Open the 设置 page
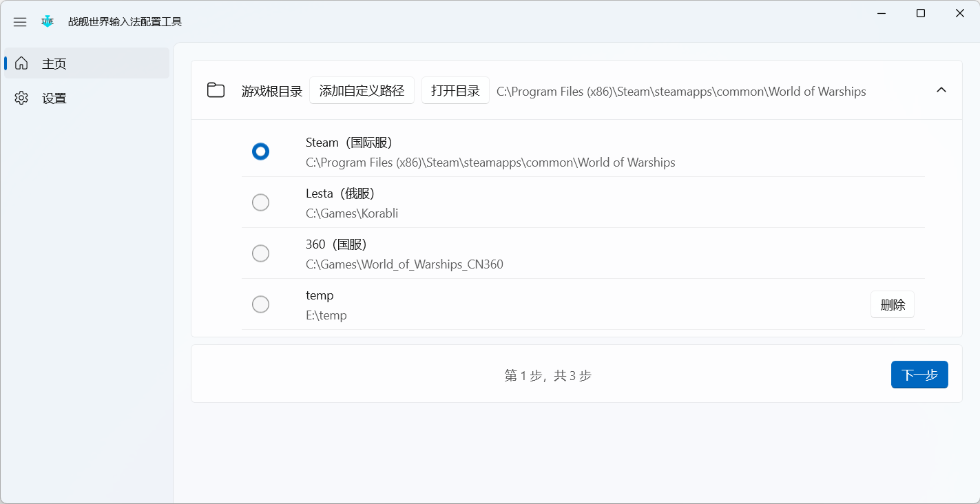This screenshot has width=980, height=504. (x=87, y=98)
